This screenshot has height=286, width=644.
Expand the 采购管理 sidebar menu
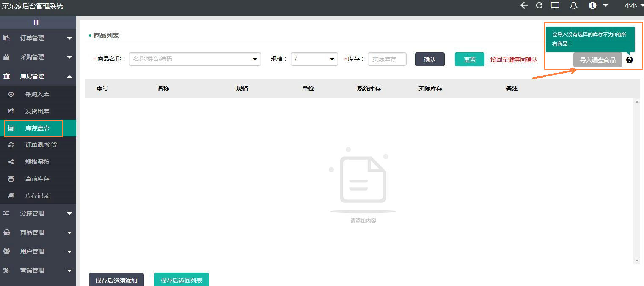point(38,57)
